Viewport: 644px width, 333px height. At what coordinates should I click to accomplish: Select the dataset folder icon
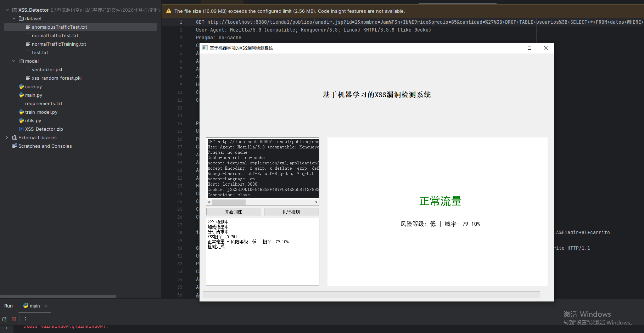coord(21,18)
